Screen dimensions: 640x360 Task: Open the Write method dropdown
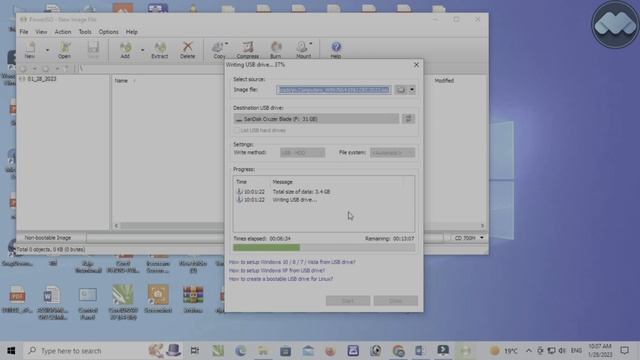pyautogui.click(x=302, y=153)
